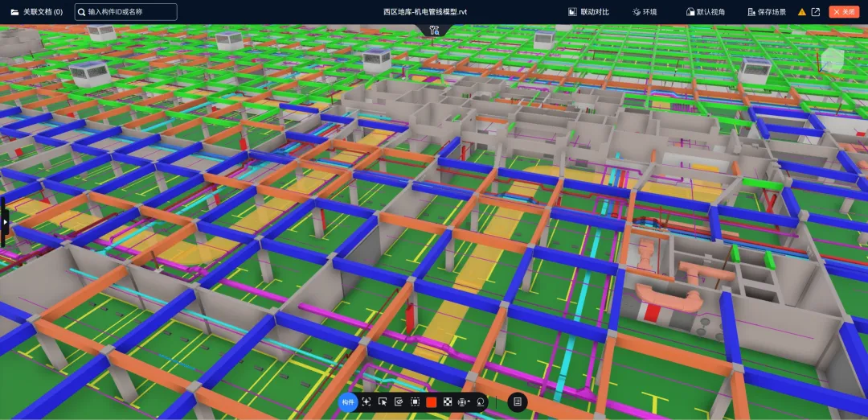Click the component ID search field

click(129, 12)
